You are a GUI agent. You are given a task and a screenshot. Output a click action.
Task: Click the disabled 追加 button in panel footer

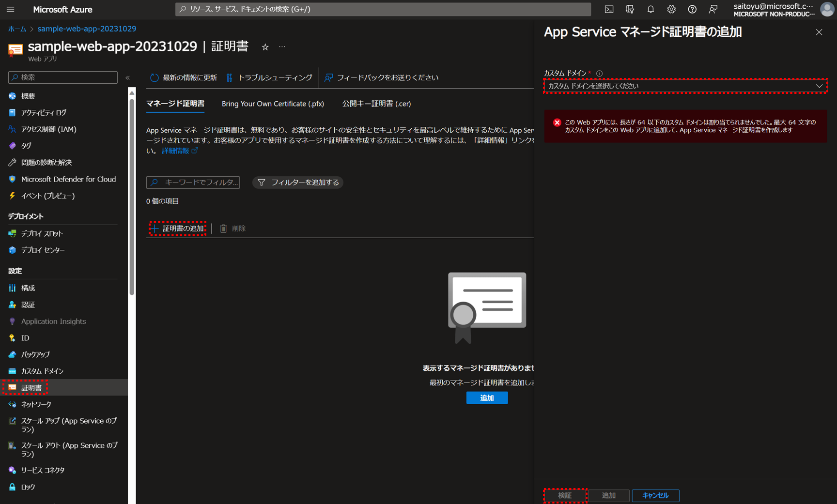[609, 495]
